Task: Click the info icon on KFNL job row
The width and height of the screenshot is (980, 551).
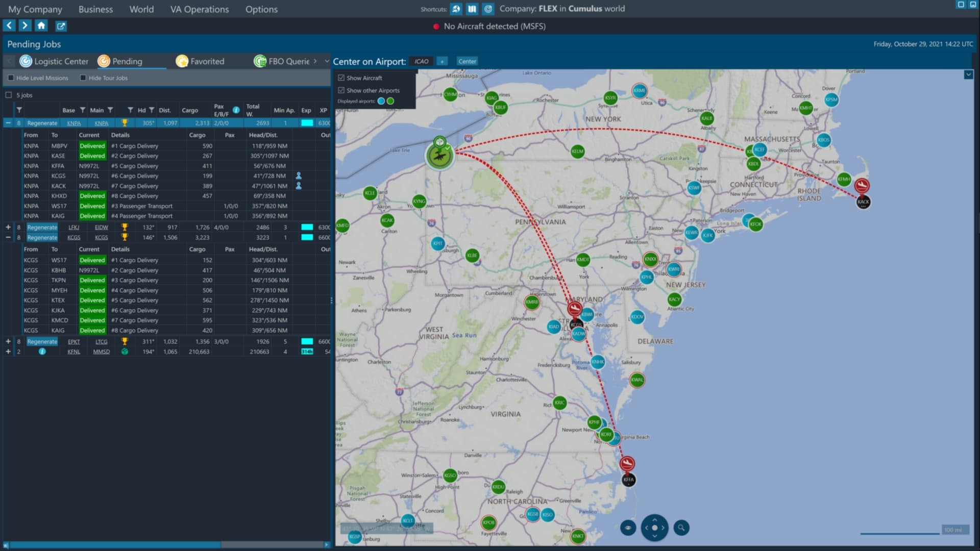Action: (42, 352)
